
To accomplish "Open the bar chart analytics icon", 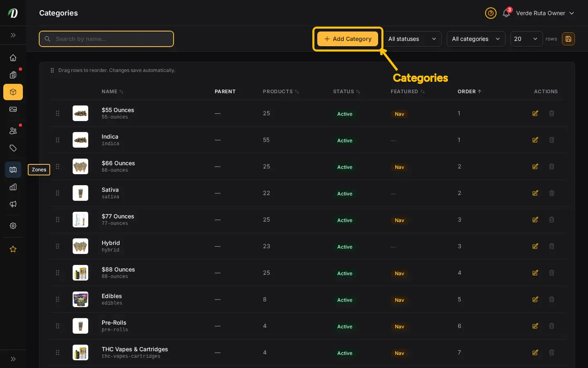I will point(13,187).
